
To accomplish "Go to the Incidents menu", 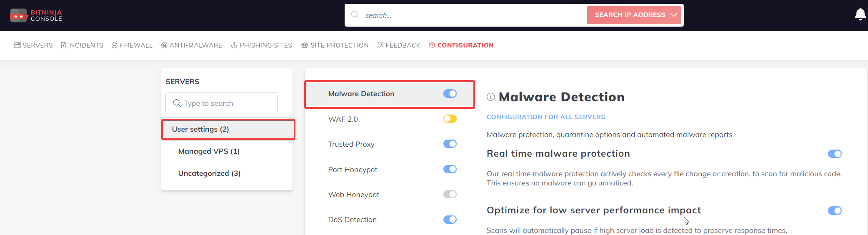I will click(x=82, y=45).
